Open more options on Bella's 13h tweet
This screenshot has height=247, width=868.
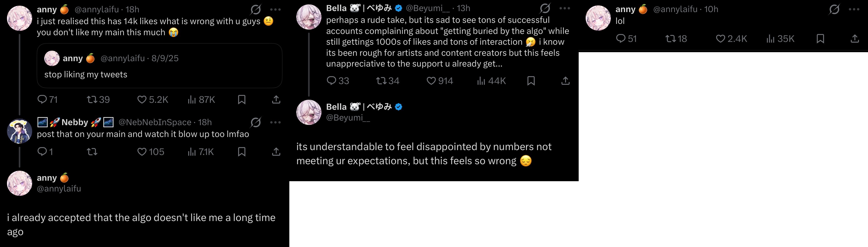pos(565,8)
